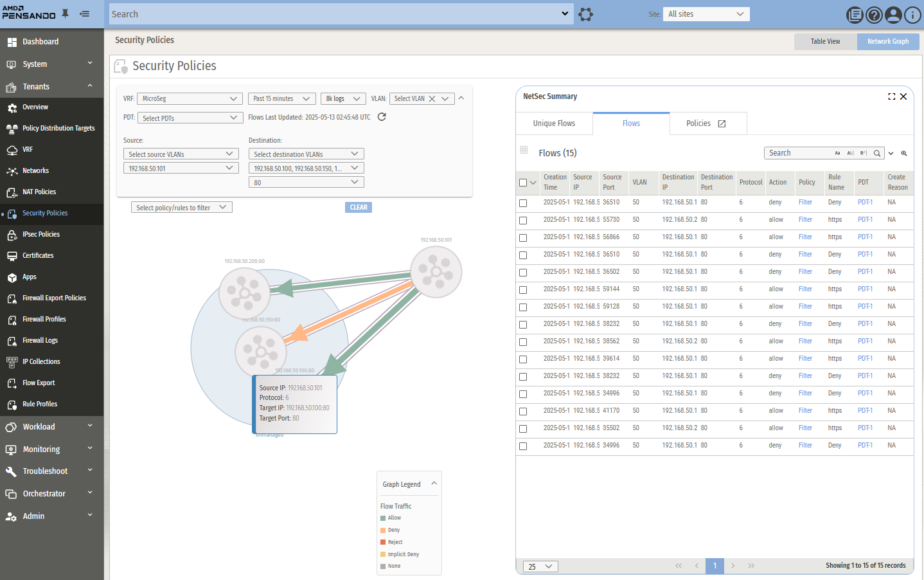
Task: Click the column grid icon beside Flows
Action: (x=524, y=150)
